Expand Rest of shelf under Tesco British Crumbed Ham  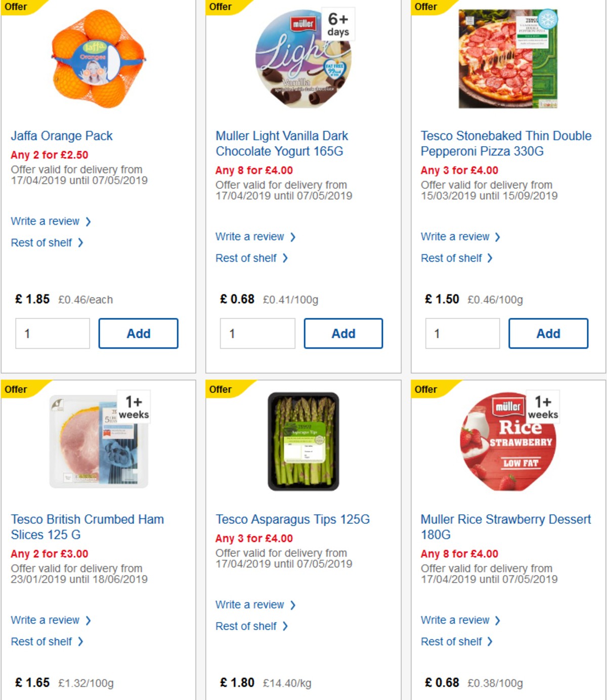[x=40, y=641]
